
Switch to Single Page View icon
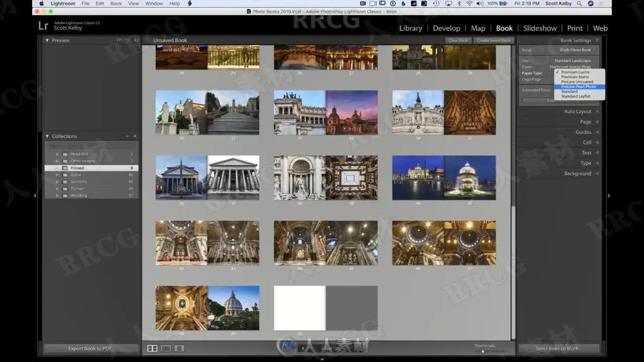[x=179, y=348]
